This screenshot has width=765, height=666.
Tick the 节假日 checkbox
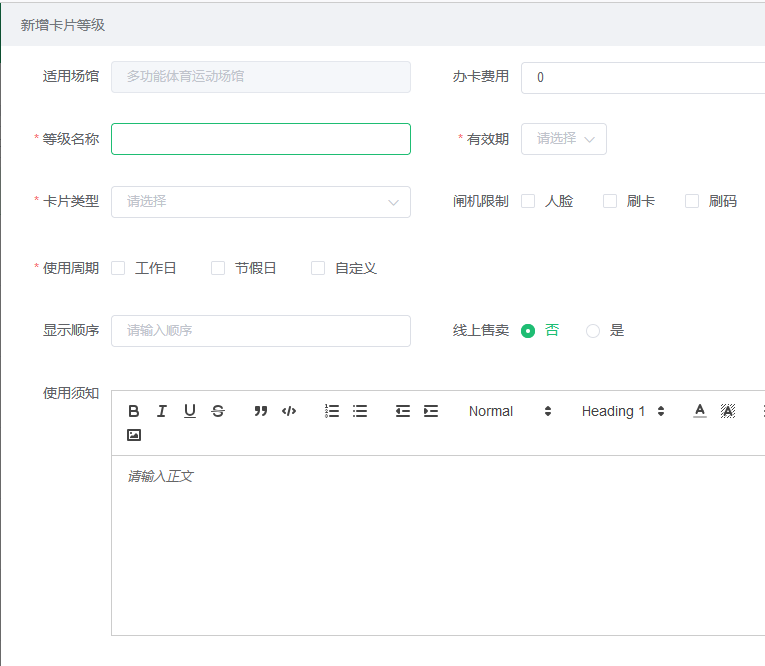coord(218,268)
